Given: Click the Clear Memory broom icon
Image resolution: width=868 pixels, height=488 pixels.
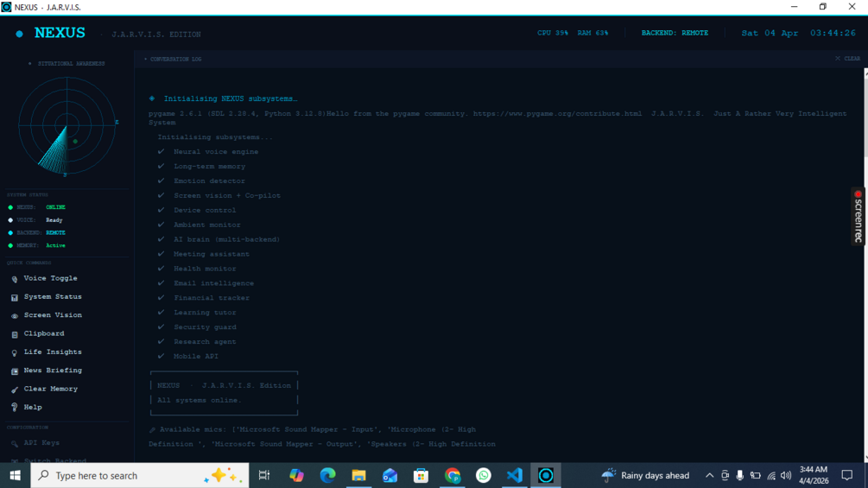Looking at the screenshot, I should click(x=15, y=390).
